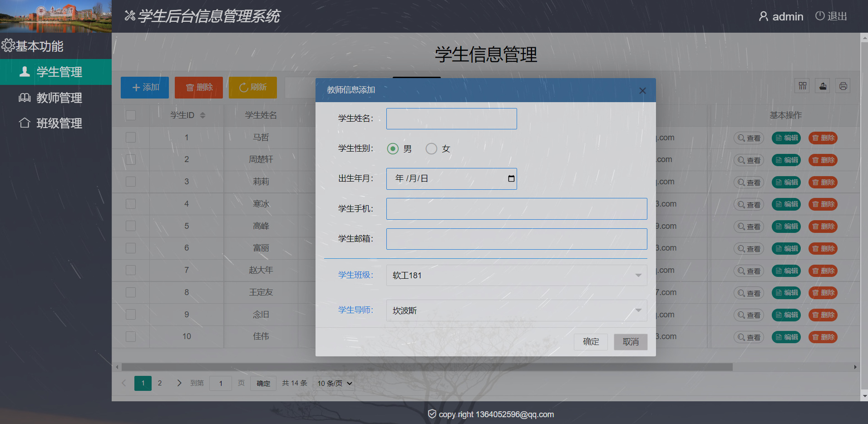Select the 男 gender radio button

(393, 148)
